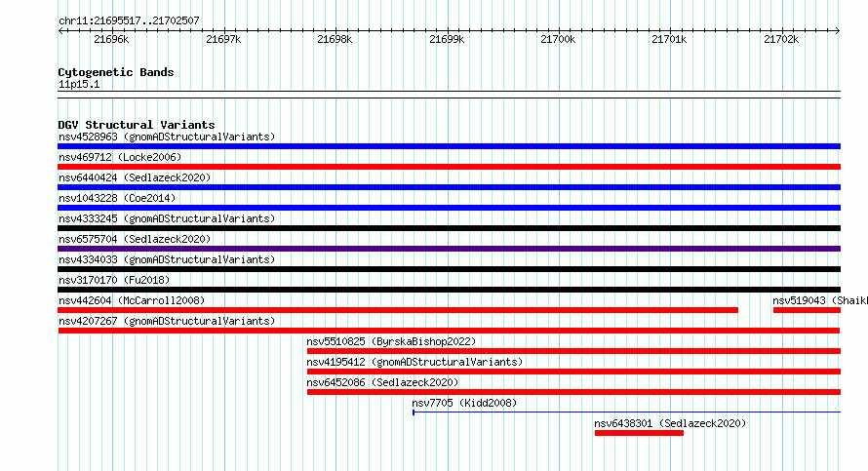Viewport: 868px width, 471px height.
Task: Click the nsv469712 red variant bar
Action: point(449,167)
